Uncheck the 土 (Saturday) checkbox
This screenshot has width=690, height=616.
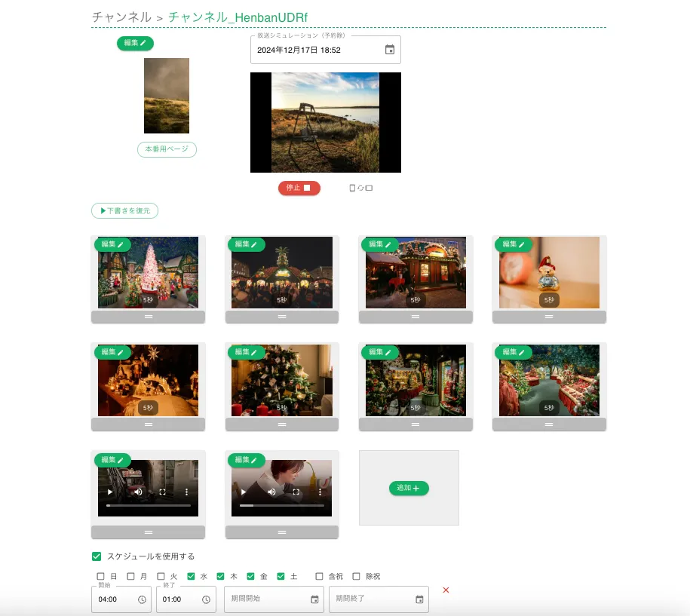click(281, 577)
